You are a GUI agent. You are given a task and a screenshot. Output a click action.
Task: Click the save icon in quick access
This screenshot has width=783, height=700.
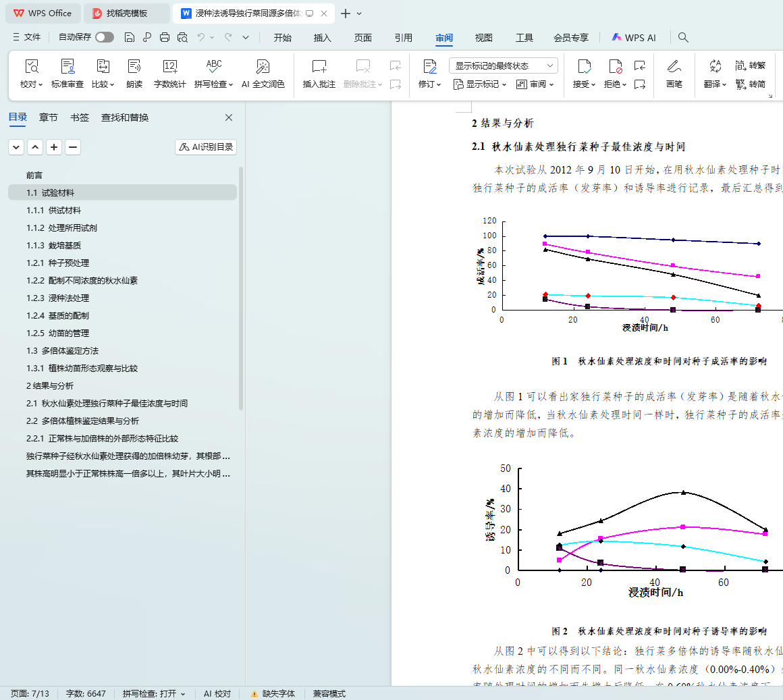coord(130,37)
